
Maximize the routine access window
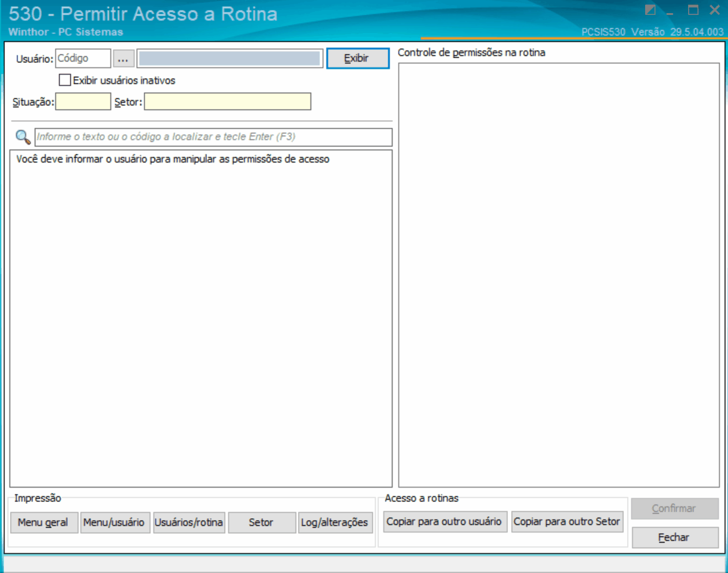click(x=693, y=10)
